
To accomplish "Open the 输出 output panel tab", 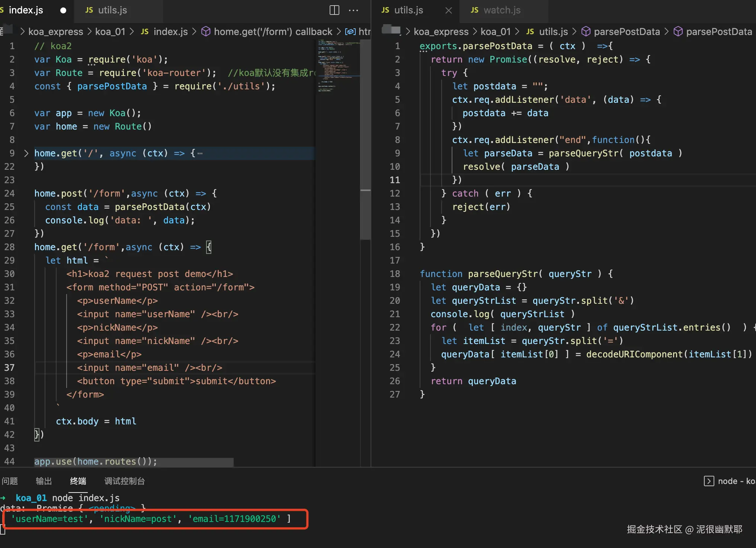I will pyautogui.click(x=44, y=481).
